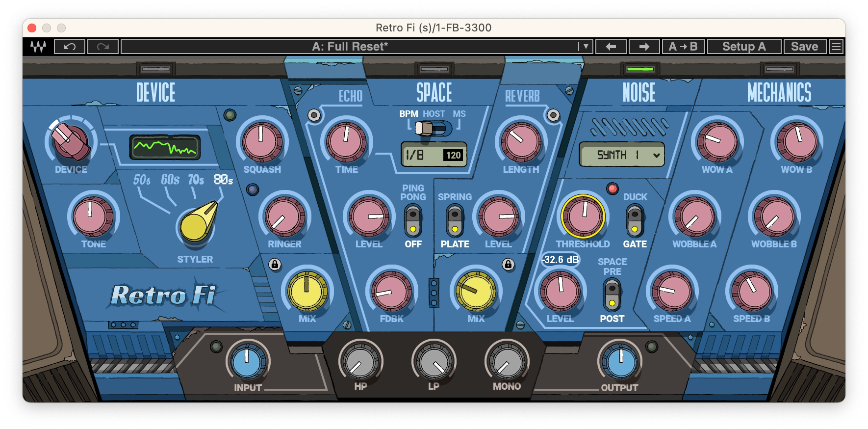The height and width of the screenshot is (429, 868).
Task: Select the 50s styler era
Action: tap(142, 180)
